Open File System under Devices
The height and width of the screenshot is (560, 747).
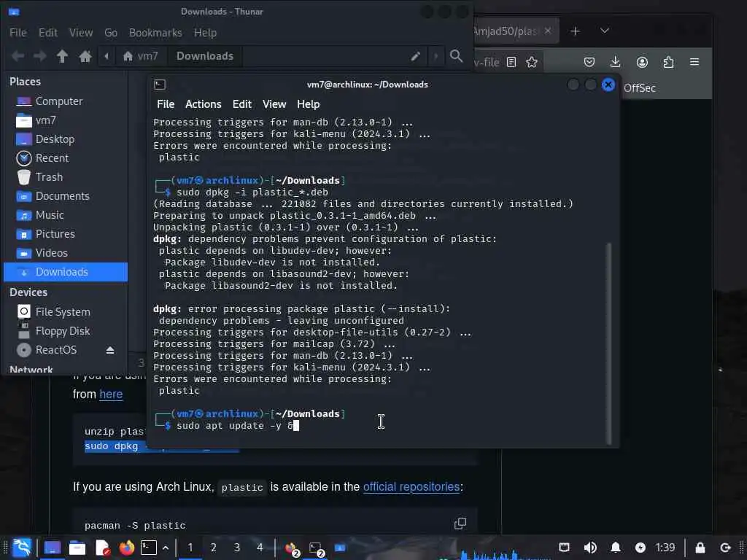pyautogui.click(x=66, y=312)
